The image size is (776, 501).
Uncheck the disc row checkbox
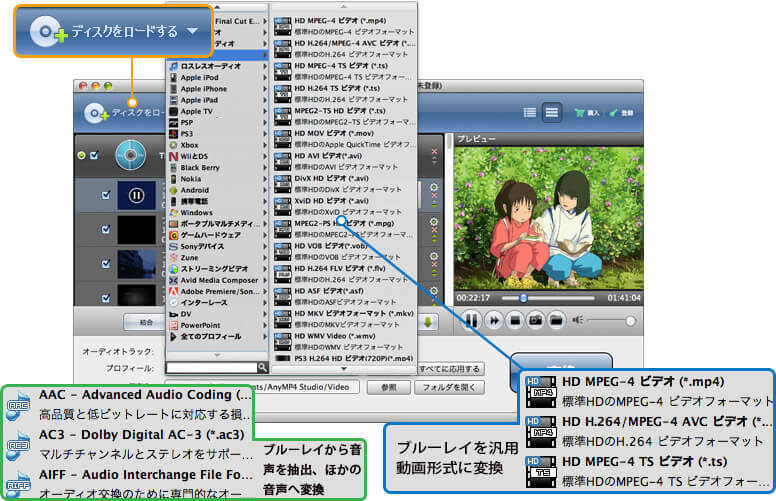94,155
